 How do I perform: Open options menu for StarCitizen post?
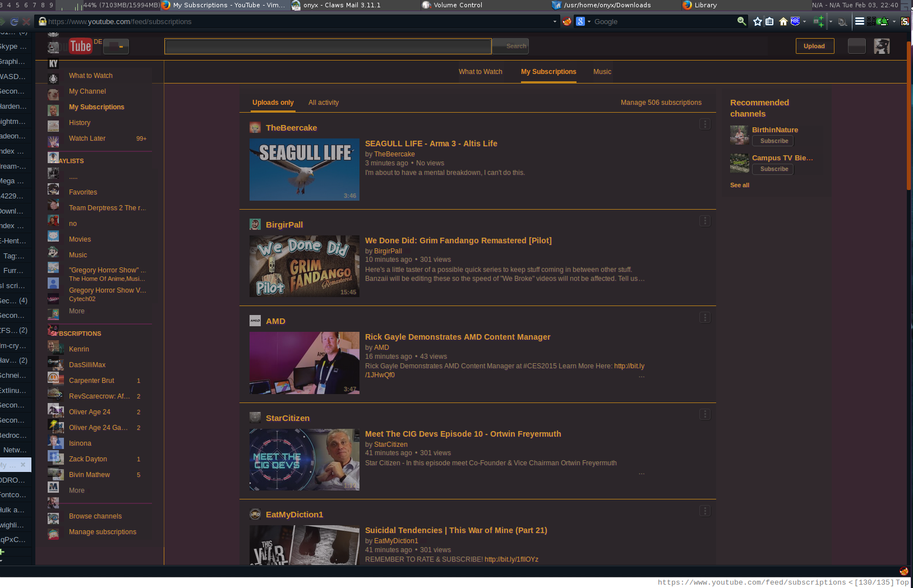[x=705, y=414]
